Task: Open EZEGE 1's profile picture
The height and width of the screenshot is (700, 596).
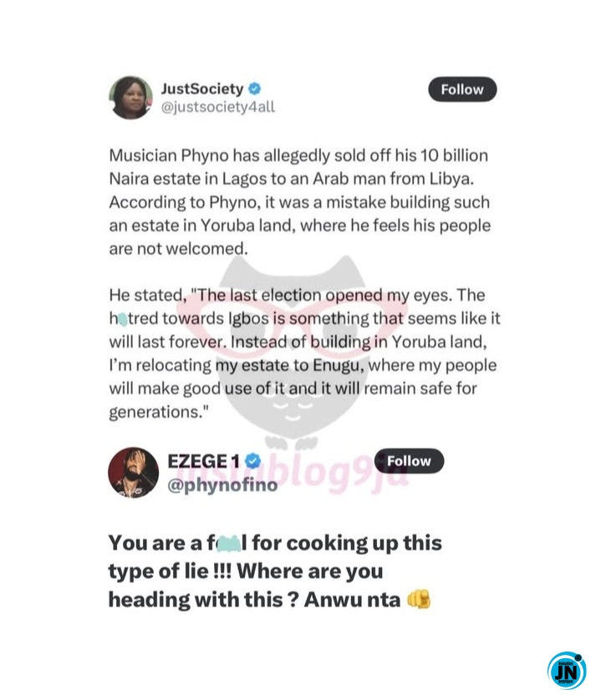Action: [133, 472]
